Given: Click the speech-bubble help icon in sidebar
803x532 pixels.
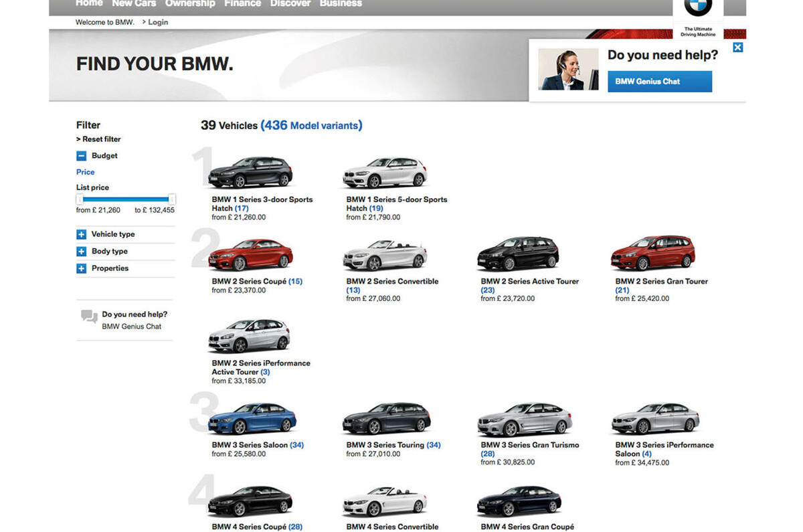Looking at the screenshot, I should [88, 316].
